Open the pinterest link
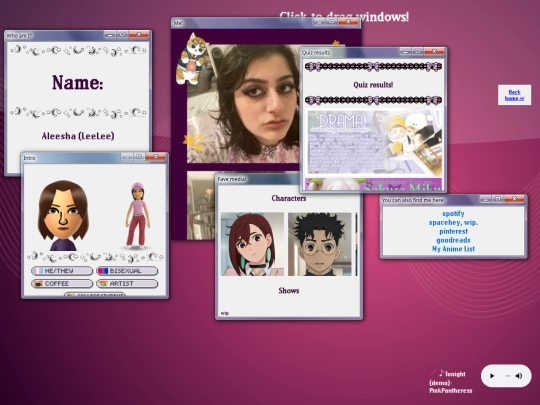 (x=453, y=231)
